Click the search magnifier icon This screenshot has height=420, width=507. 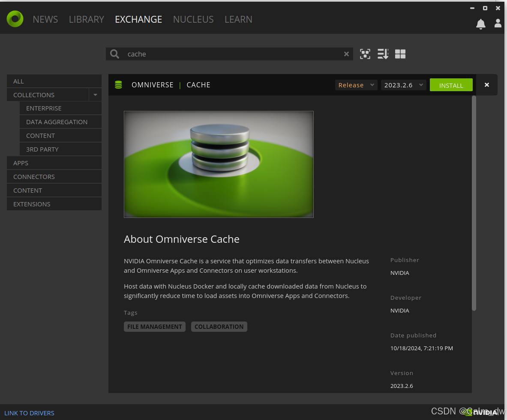coord(114,54)
